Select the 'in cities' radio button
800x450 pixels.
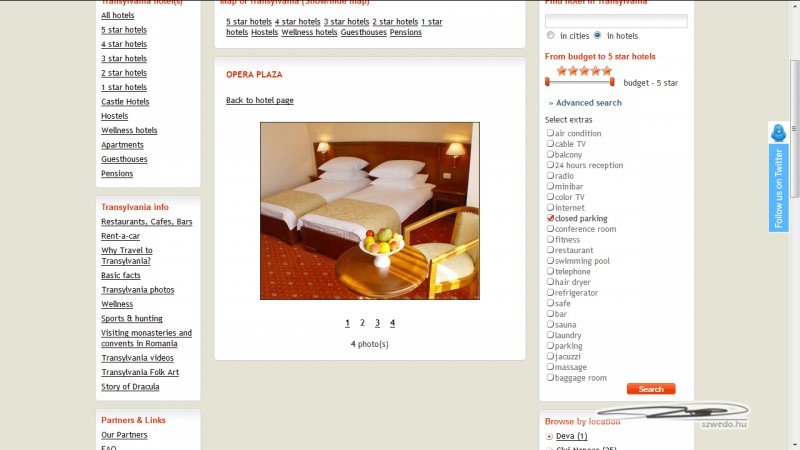[x=551, y=35]
